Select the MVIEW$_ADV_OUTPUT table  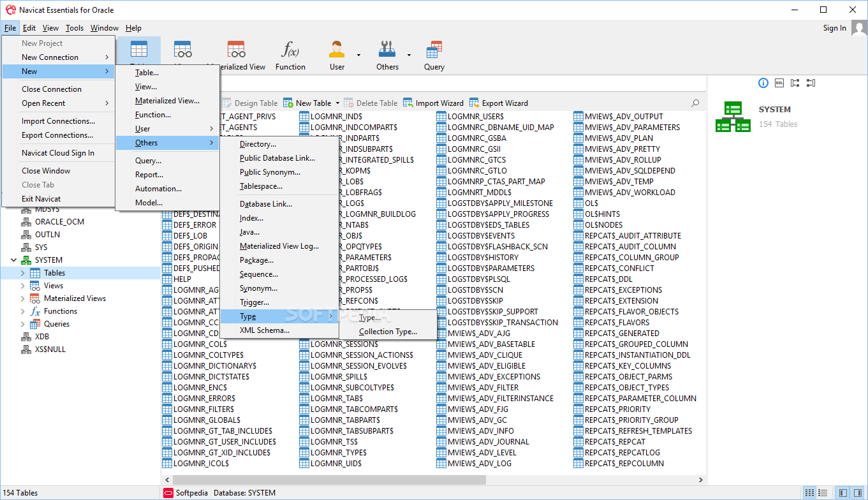(618, 117)
